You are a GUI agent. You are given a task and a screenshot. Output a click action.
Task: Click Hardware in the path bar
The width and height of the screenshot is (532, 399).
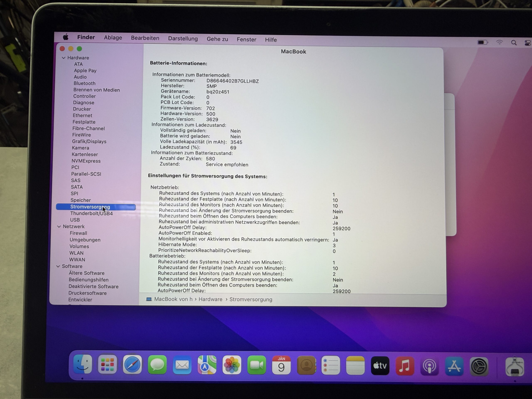[210, 299]
